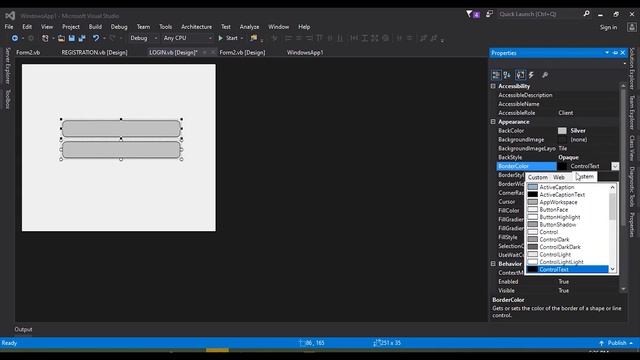The image size is (640, 360).
Task: Click the Publish arrow icon in the status bar
Action: tap(601, 343)
